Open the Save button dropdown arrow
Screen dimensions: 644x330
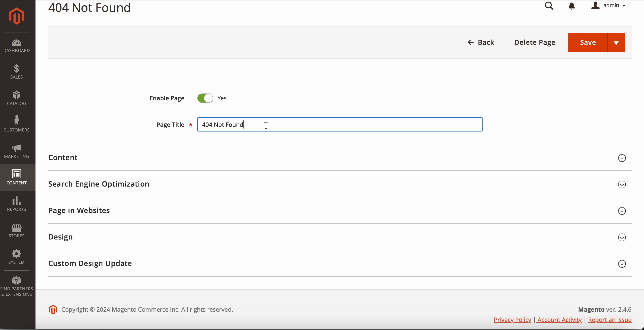pos(616,43)
